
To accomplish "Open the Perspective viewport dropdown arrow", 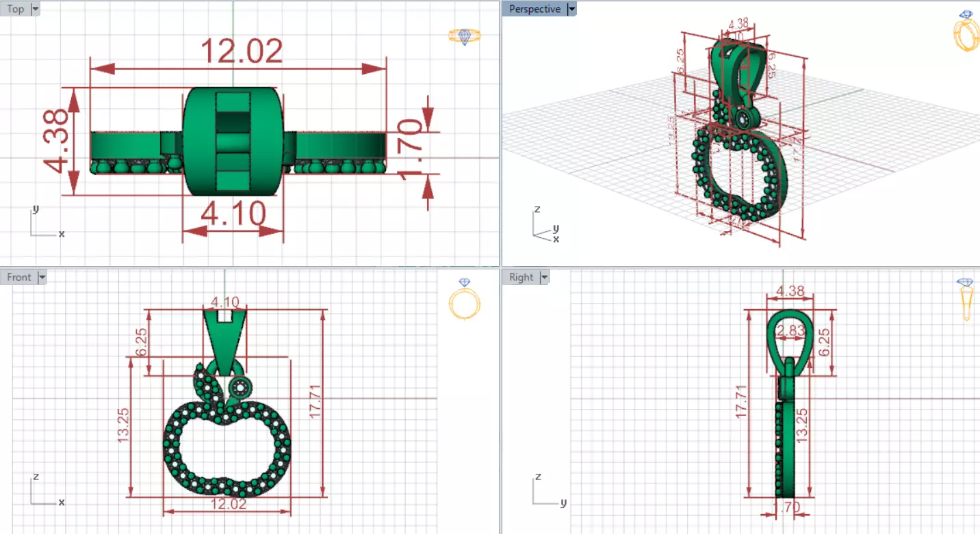I will tap(571, 9).
